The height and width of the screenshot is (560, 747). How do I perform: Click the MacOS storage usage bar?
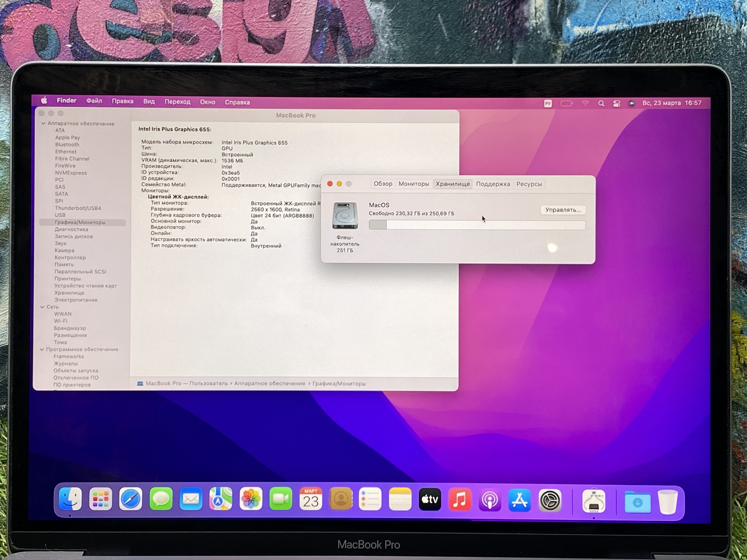tap(477, 225)
